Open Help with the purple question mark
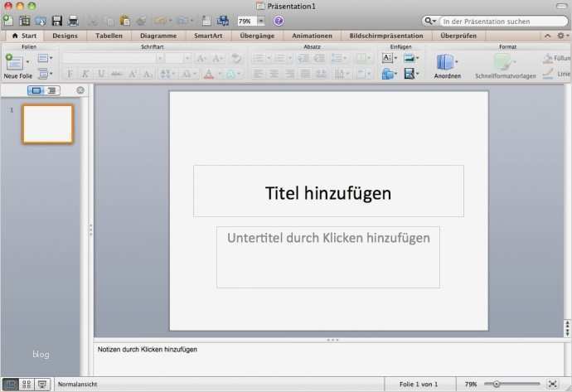 279,21
